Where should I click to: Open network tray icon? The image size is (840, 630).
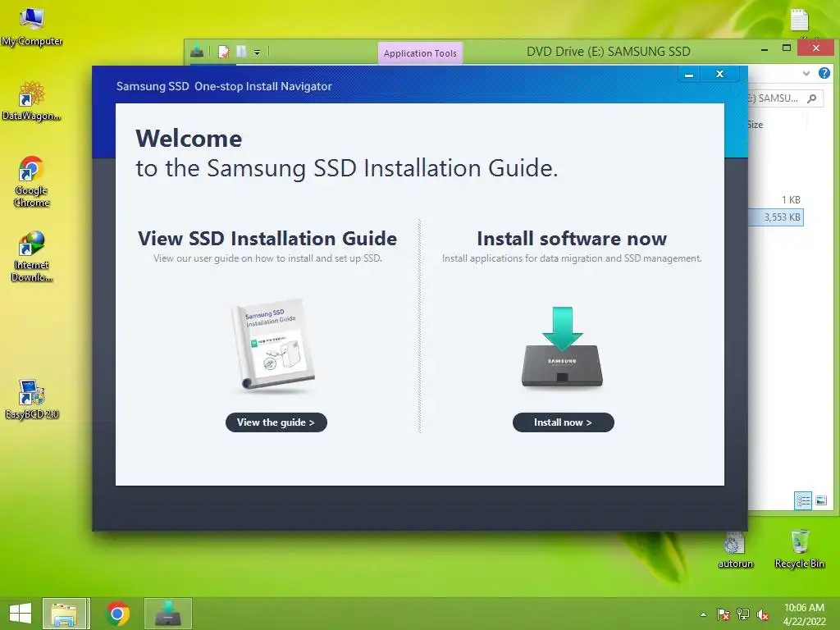tap(743, 614)
